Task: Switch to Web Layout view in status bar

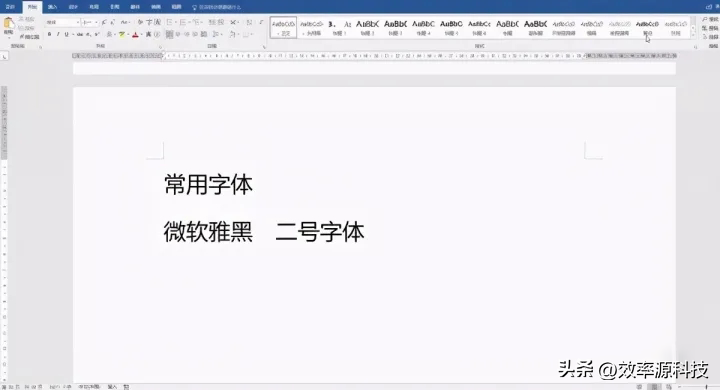Action: (669, 387)
